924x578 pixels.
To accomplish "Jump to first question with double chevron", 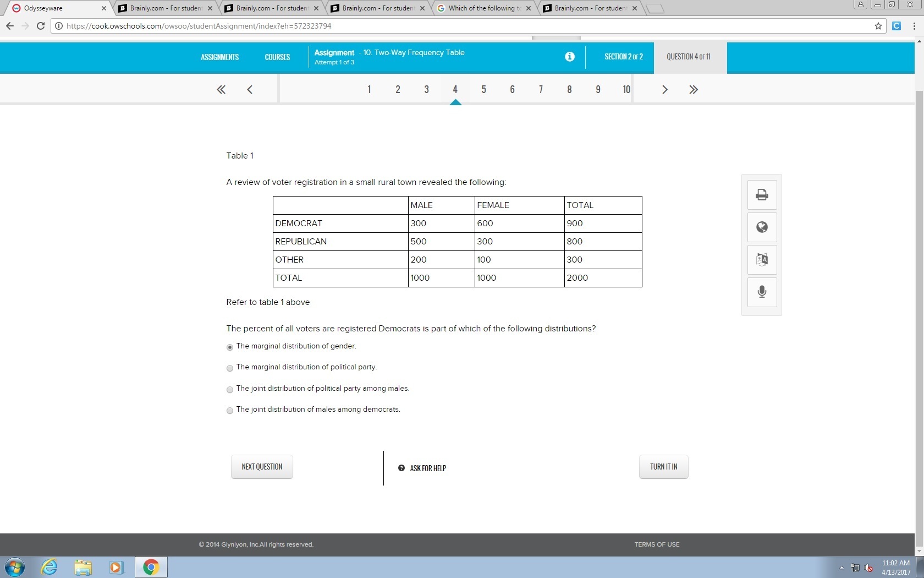I will (x=221, y=90).
